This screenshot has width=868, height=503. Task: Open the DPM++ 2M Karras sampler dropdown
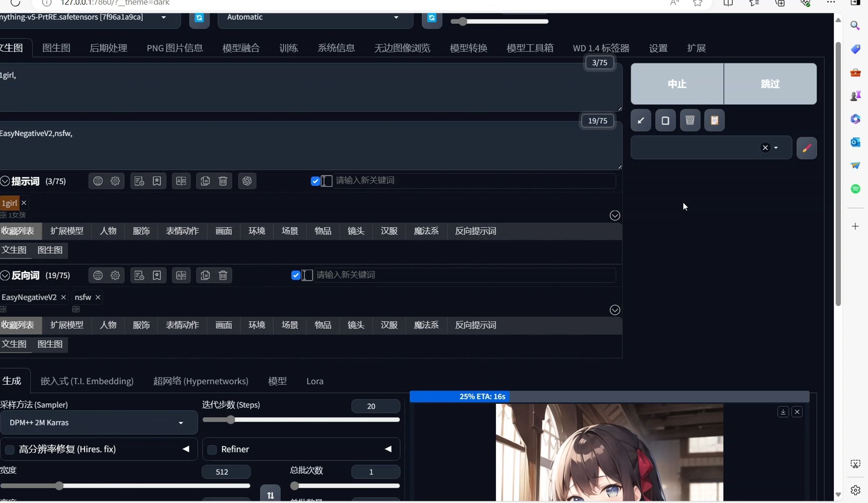point(99,423)
